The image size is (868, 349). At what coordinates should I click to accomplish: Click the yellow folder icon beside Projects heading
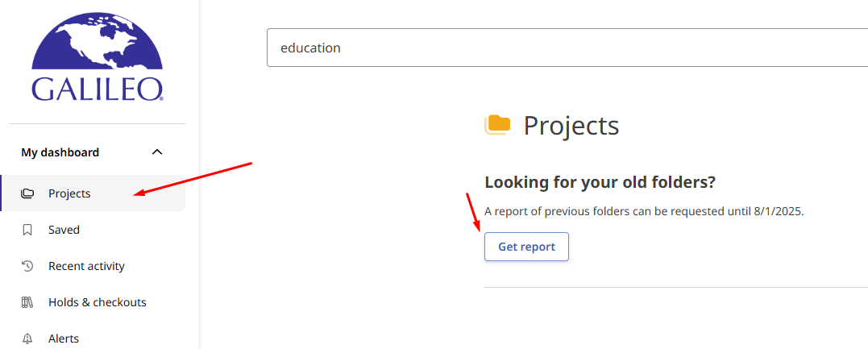[497, 125]
